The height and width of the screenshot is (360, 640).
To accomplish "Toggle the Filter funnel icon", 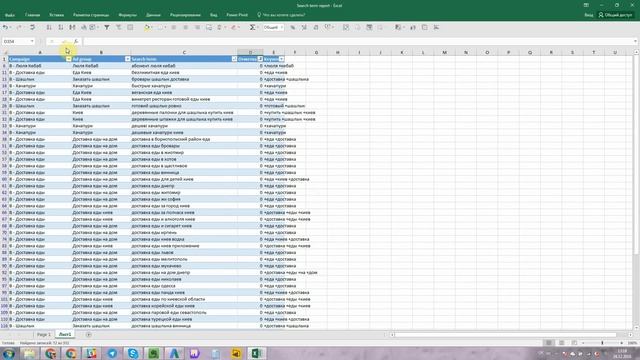I will [107, 27].
